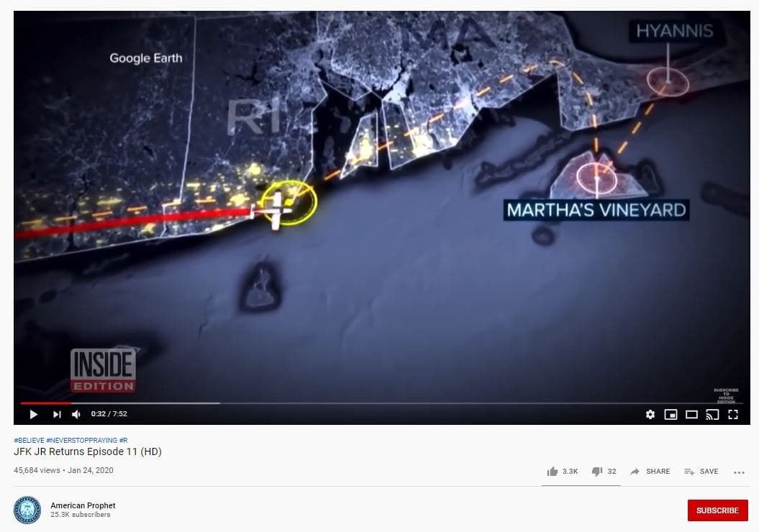759x532 pixels.
Task: Like the video with thumbs up
Action: point(562,472)
